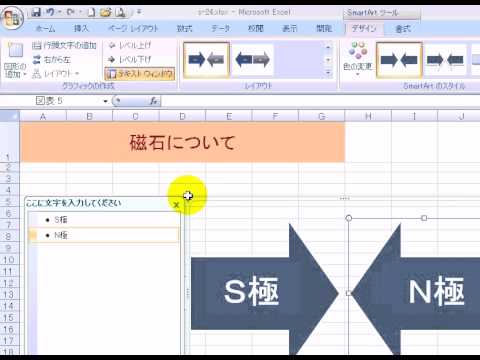This screenshot has height=360, width=480.
Task: Switch to the SmartArt デザイン tab
Action: click(364, 29)
